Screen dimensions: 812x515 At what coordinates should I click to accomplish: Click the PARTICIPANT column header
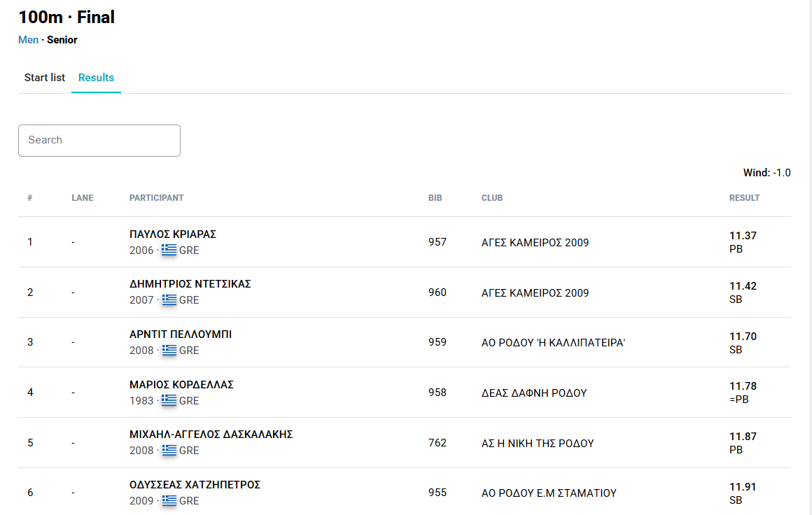156,198
